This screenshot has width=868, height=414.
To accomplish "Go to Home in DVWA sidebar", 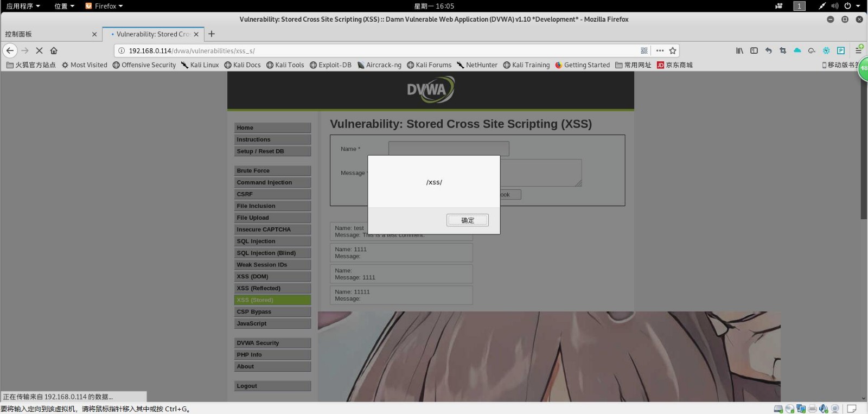I will [273, 128].
